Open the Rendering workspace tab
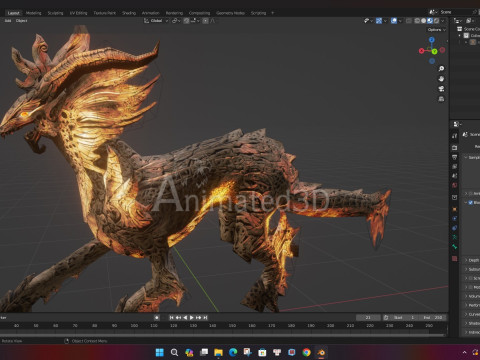 [174, 13]
